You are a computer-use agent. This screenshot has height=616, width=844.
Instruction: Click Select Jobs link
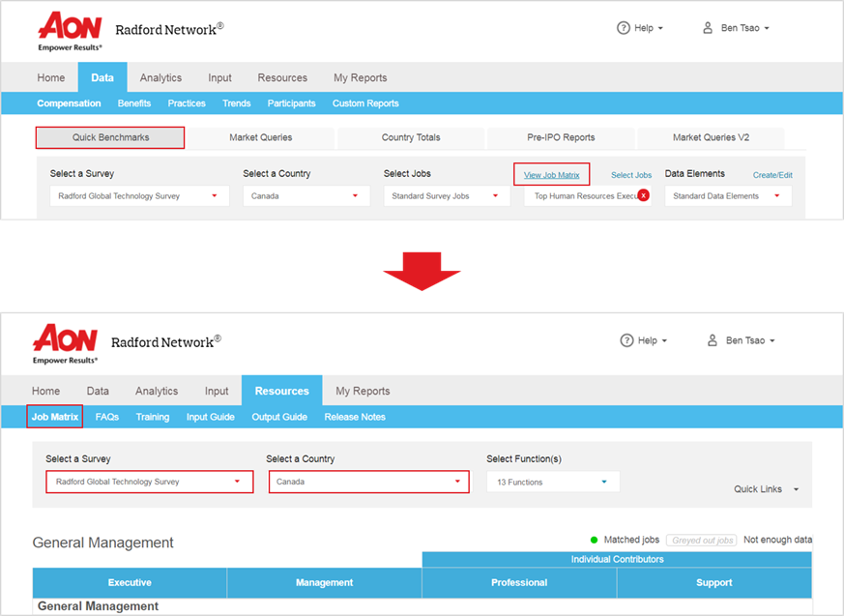(x=631, y=175)
